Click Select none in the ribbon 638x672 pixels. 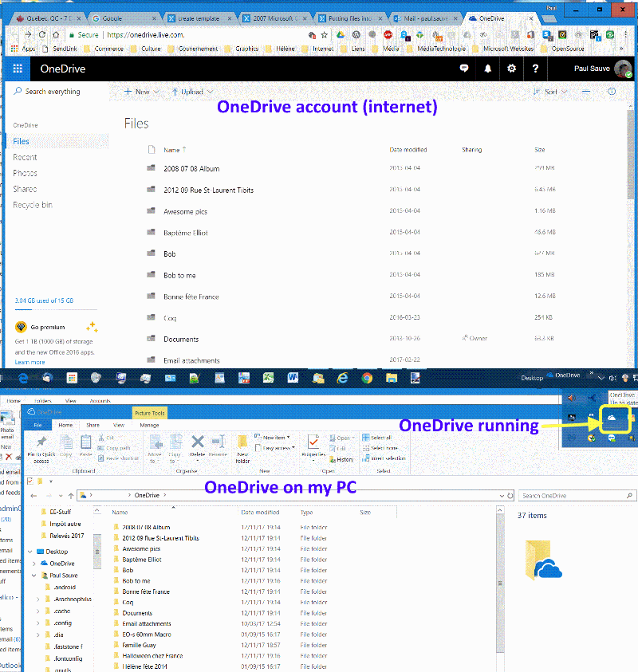tap(381, 448)
